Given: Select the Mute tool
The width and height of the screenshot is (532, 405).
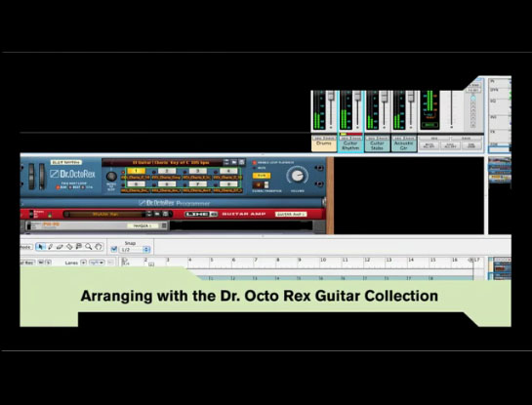Looking at the screenshot, I should [x=79, y=247].
